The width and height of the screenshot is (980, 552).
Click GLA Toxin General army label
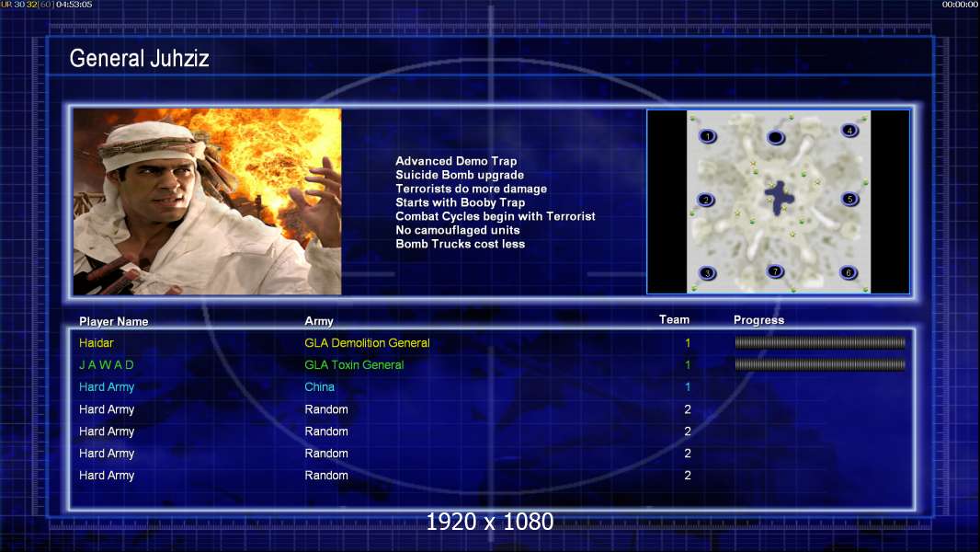pos(354,365)
